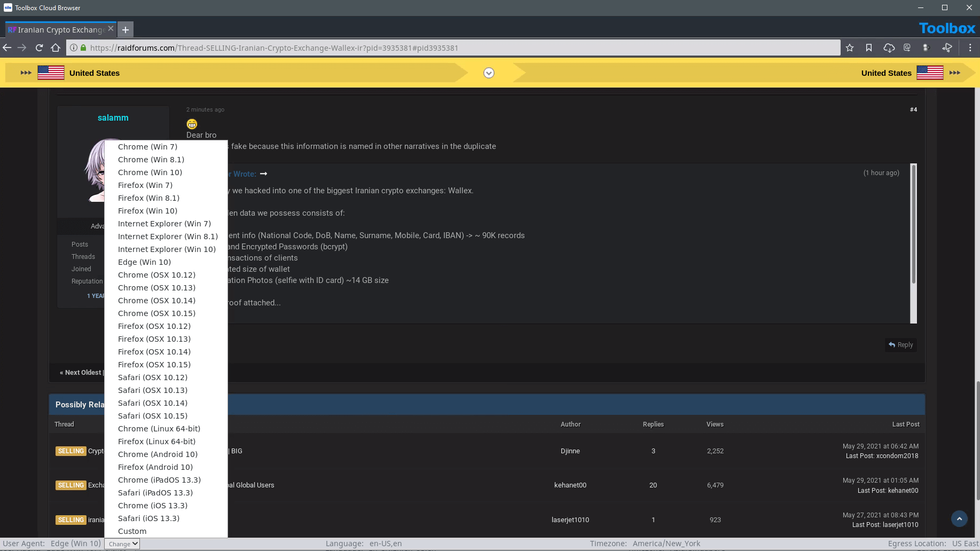Viewport: 980px width, 551px height.
Task: Select Firefox (Win 10) user agent
Action: click(166, 211)
